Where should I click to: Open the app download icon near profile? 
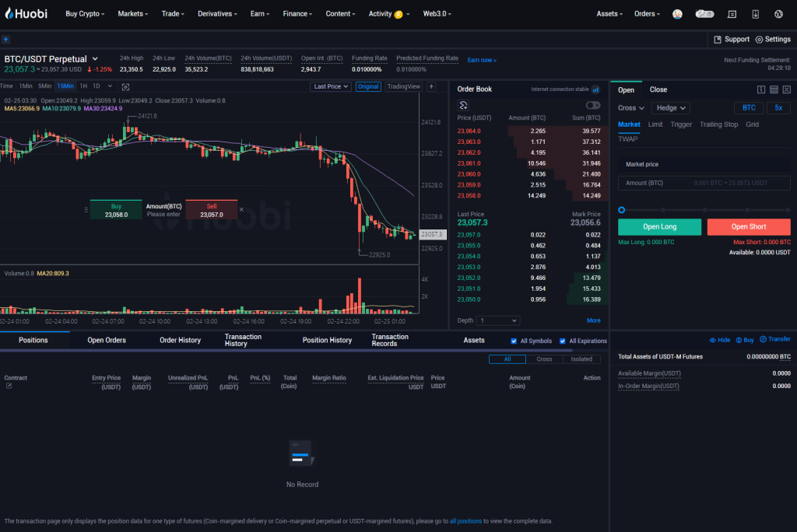755,13
